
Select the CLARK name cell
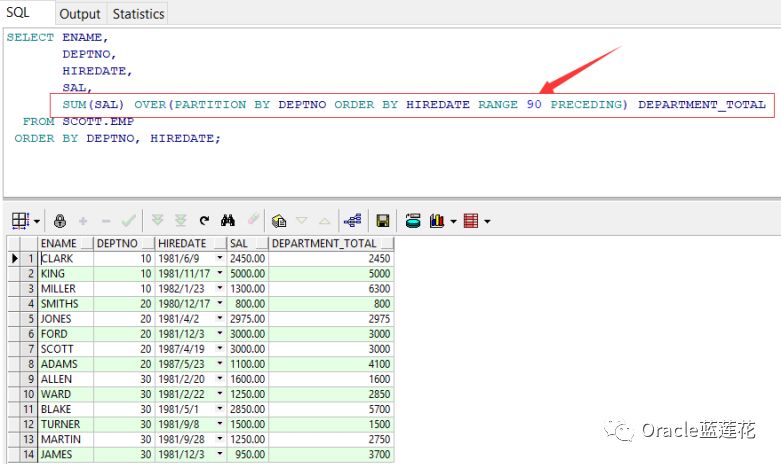[x=66, y=258]
